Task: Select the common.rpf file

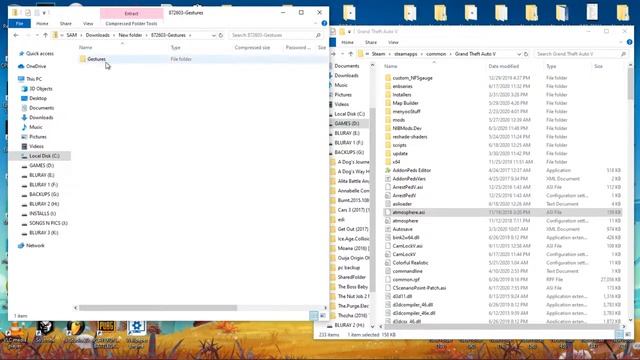Action: tap(406, 280)
